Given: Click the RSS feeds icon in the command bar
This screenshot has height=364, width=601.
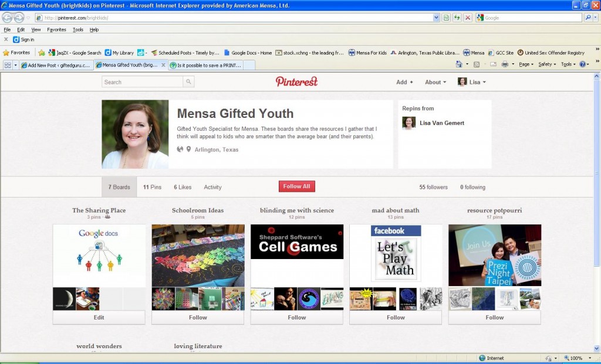Looking at the screenshot, I should tap(477, 64).
